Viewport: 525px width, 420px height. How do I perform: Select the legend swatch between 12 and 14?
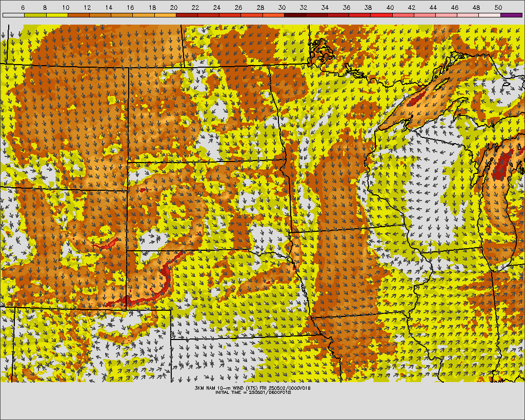pos(100,15)
